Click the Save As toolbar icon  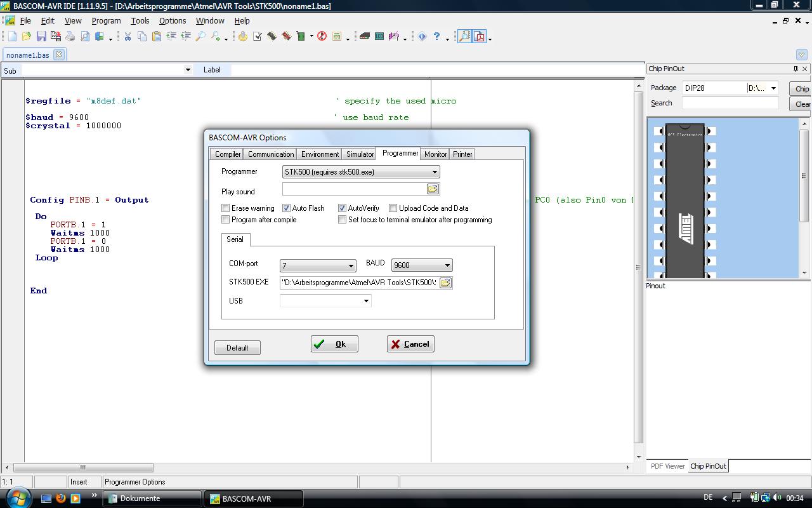[x=56, y=37]
